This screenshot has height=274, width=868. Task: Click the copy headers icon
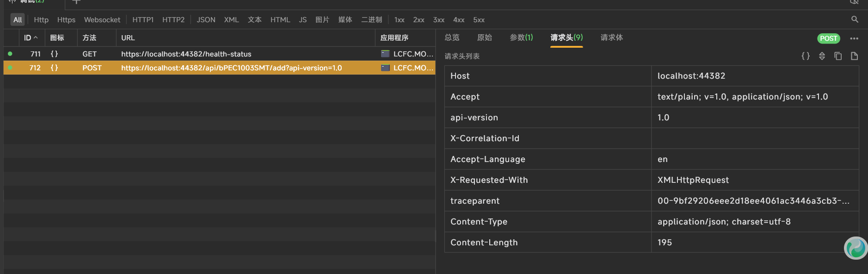coord(838,56)
